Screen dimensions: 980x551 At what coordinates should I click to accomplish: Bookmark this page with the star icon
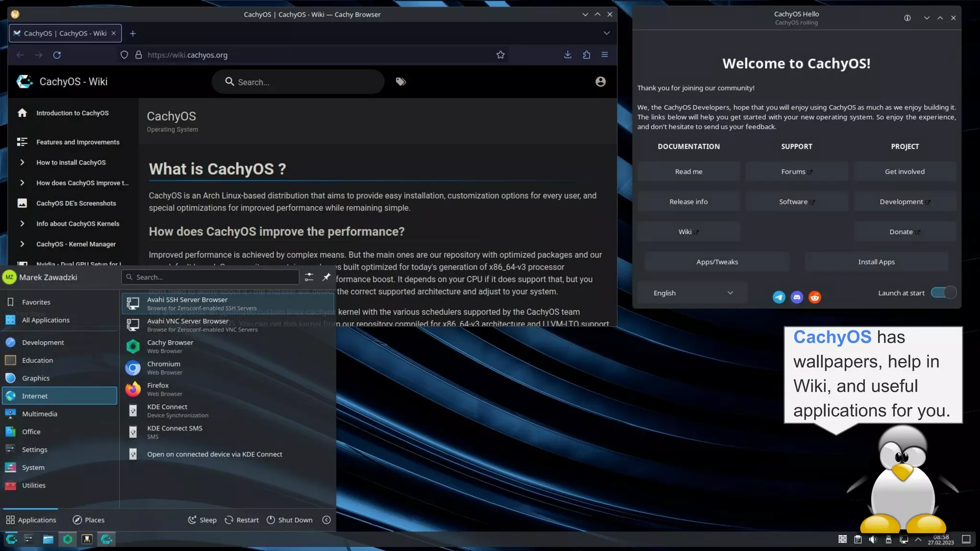[501, 55]
